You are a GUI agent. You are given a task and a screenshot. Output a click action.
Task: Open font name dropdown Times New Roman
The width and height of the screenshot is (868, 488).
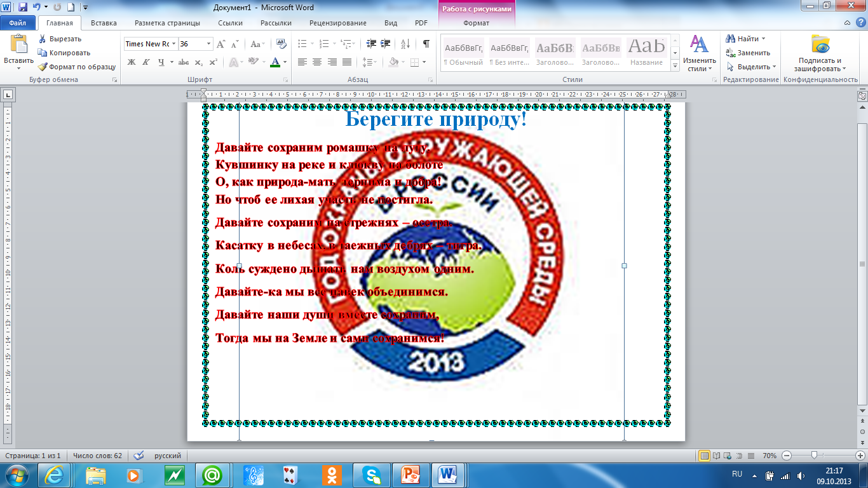point(173,44)
